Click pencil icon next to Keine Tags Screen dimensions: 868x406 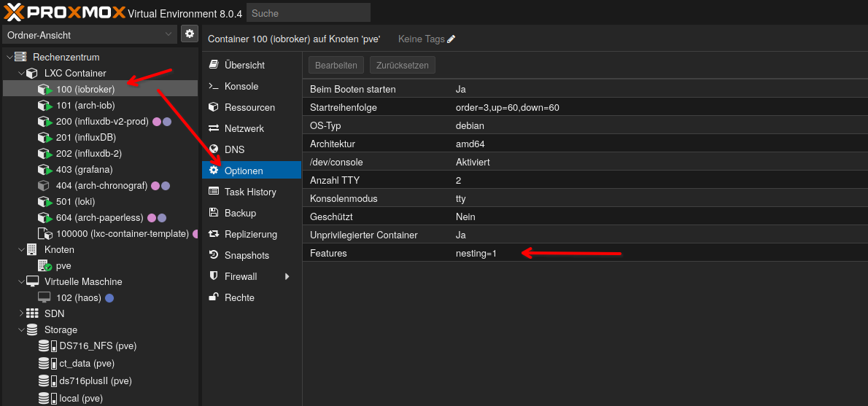coord(452,39)
